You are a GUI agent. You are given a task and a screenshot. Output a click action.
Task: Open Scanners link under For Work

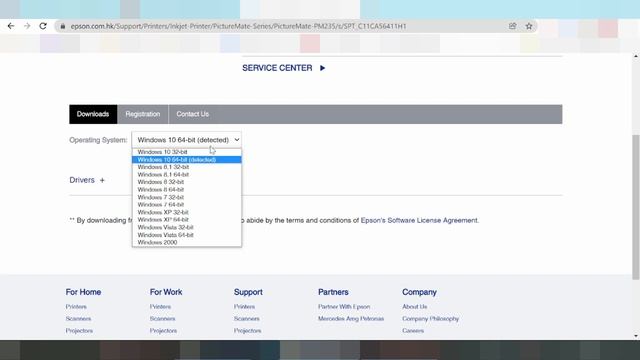click(162, 318)
